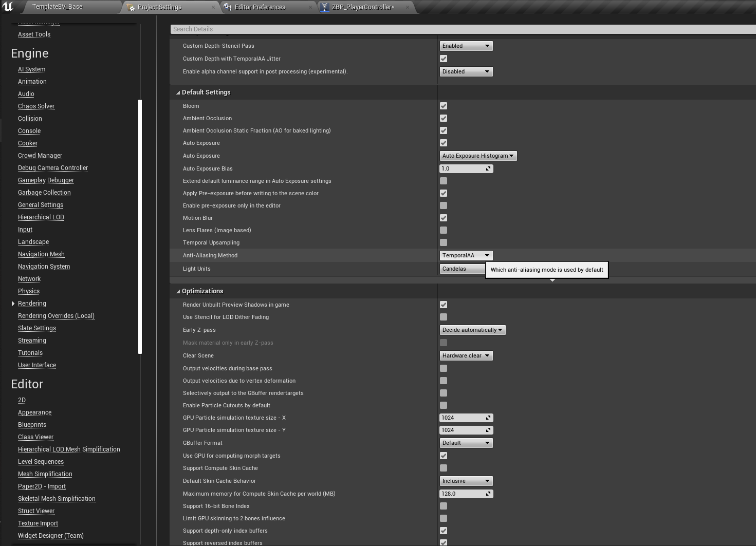Click the Unreal Engine logo icon
This screenshot has height=546, width=756.
[8, 7]
